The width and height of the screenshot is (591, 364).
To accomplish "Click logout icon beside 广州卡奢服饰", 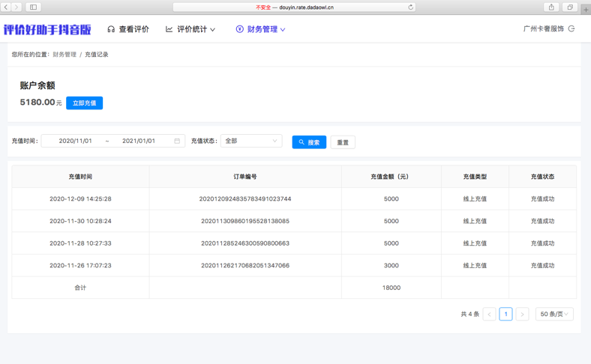I will [571, 28].
